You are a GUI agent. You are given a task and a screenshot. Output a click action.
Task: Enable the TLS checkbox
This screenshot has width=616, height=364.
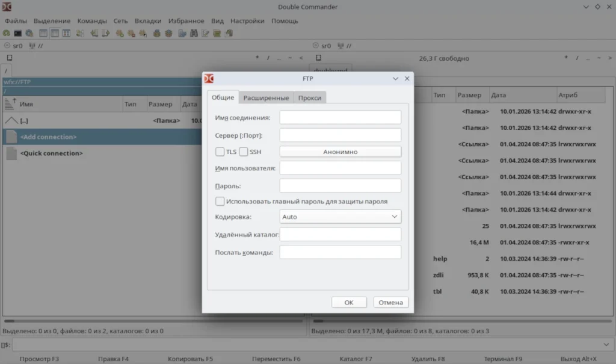coord(220,152)
